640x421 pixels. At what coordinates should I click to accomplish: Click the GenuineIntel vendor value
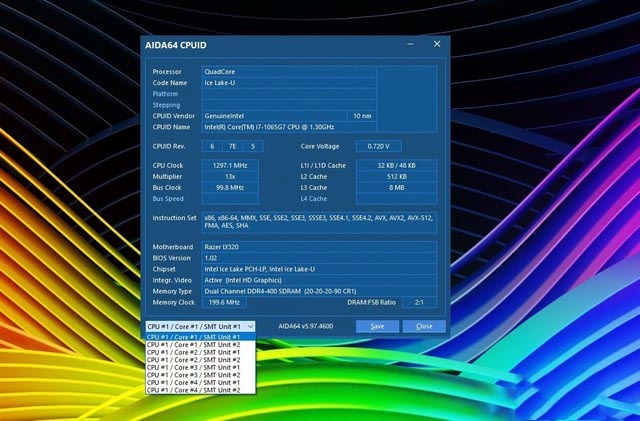pos(274,116)
